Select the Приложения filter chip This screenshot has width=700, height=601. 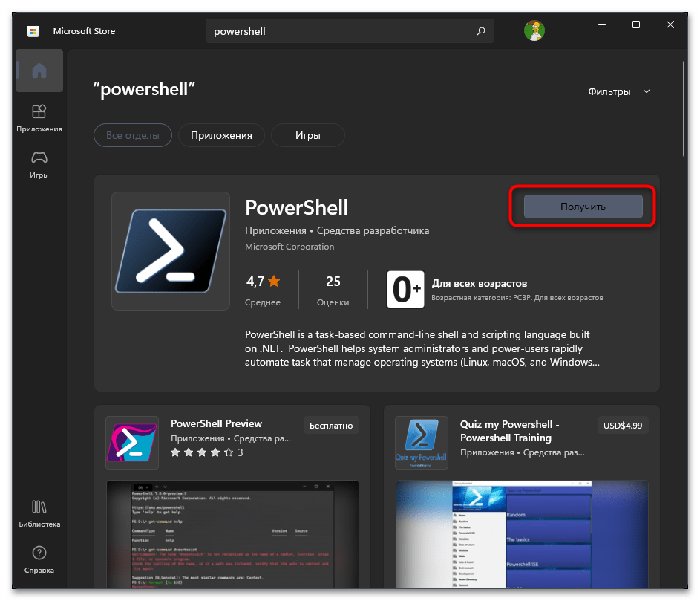coord(221,135)
